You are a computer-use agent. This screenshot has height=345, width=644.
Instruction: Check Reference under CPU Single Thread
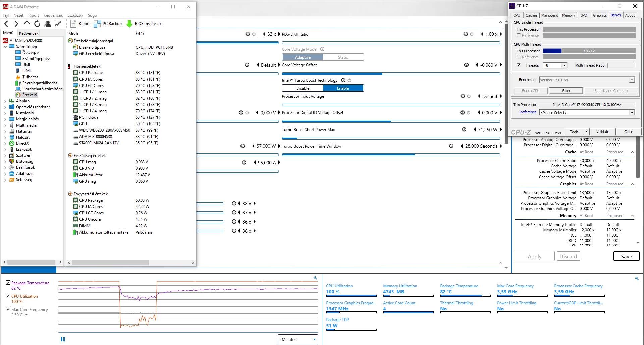(519, 35)
